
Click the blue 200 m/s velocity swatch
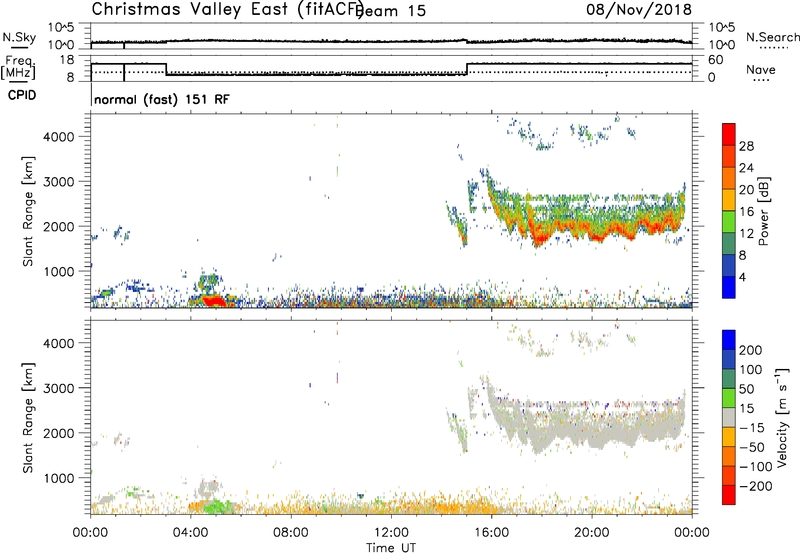pyautogui.click(x=729, y=340)
